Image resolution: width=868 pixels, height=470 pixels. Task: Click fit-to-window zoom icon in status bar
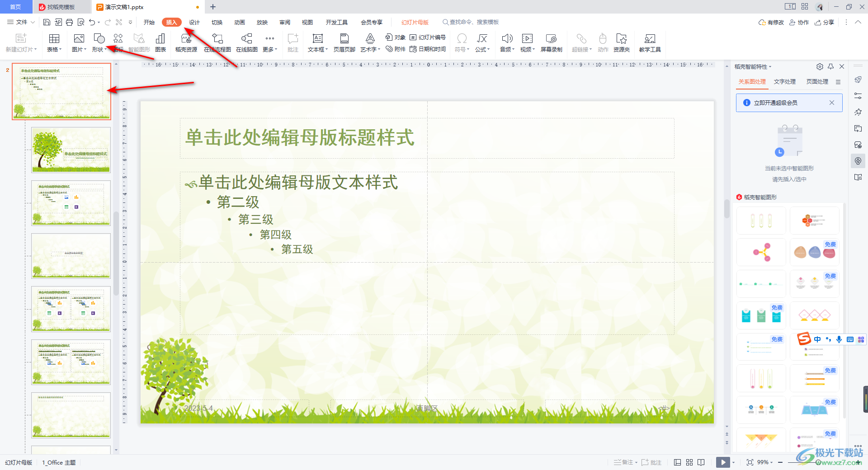[x=750, y=462]
